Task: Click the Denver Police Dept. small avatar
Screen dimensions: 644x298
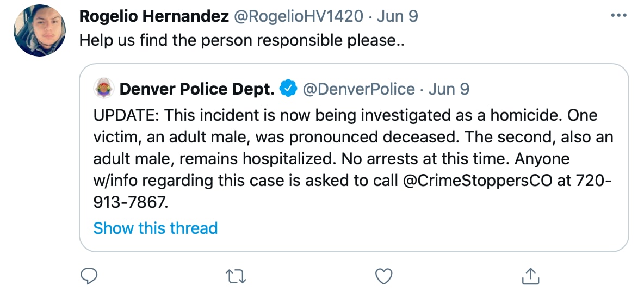Action: pos(103,88)
